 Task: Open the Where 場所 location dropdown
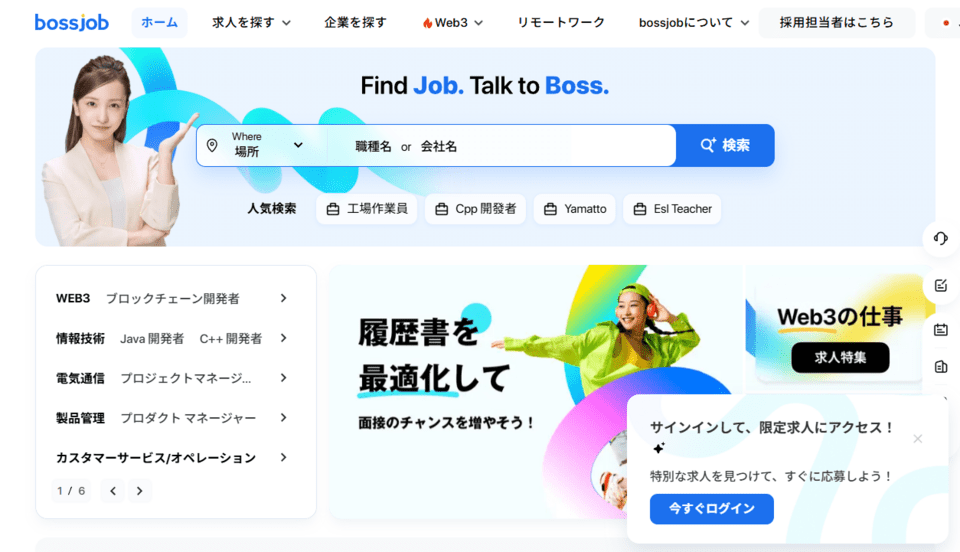pos(262,146)
